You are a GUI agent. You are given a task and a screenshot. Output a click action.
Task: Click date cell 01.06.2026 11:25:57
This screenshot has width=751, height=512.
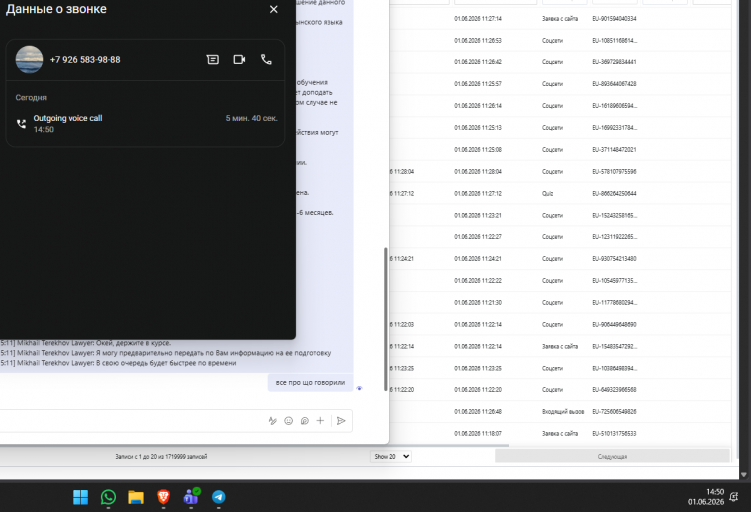point(478,84)
